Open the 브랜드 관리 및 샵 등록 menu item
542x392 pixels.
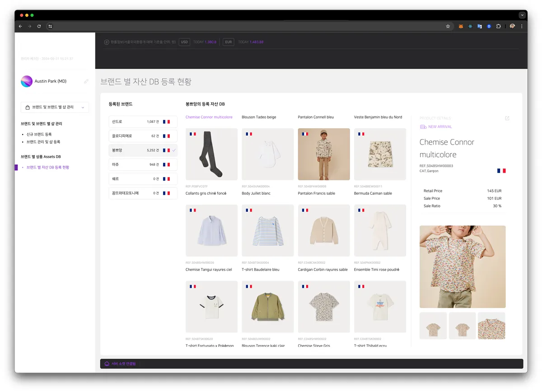pyautogui.click(x=43, y=142)
